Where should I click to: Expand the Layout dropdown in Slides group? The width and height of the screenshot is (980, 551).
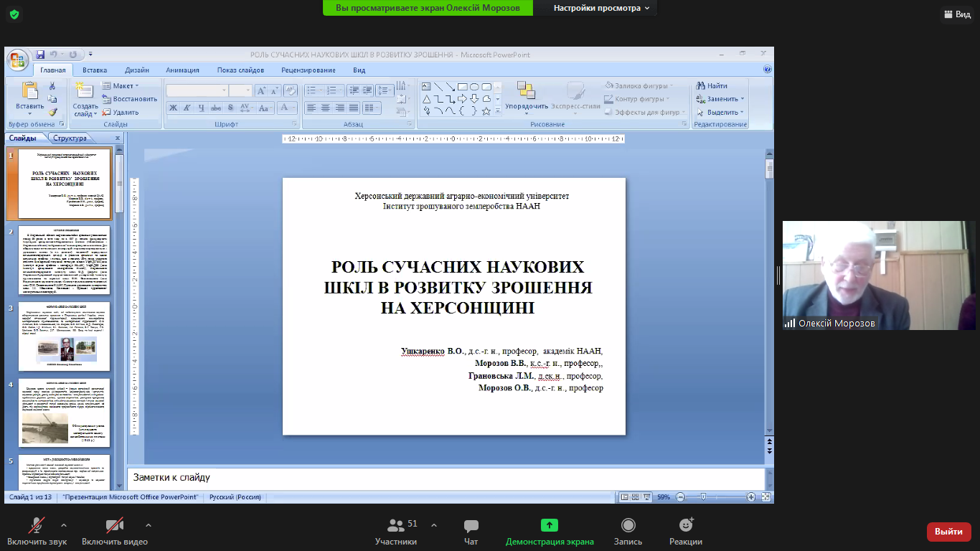(123, 86)
